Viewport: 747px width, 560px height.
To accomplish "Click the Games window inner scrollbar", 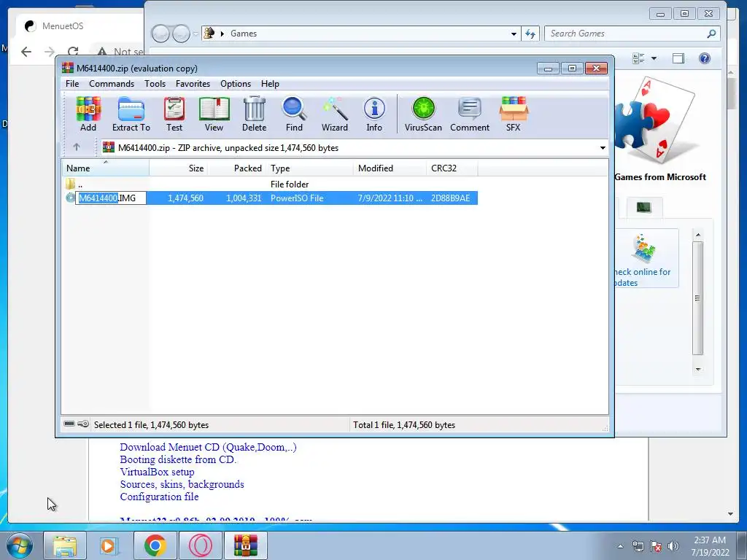I will point(697,298).
